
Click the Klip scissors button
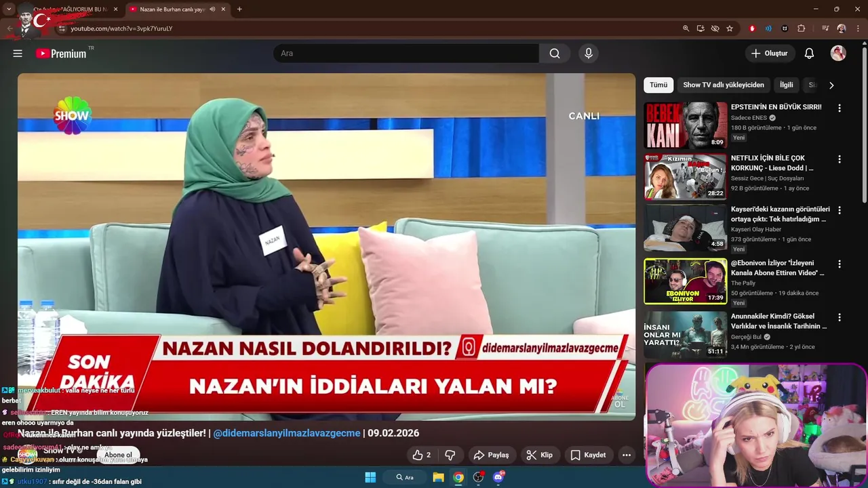[x=540, y=455]
